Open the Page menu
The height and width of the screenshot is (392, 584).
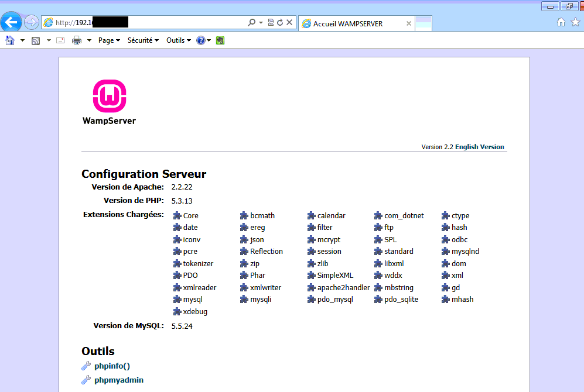click(x=109, y=40)
